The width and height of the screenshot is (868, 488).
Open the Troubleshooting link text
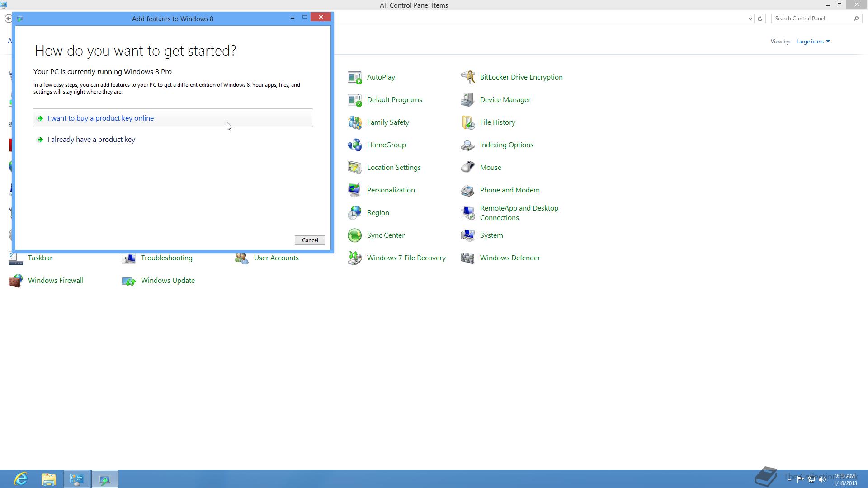(x=167, y=258)
